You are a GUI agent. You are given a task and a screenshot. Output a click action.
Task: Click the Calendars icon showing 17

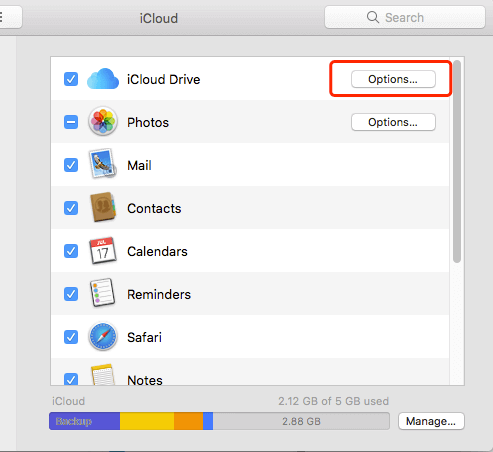(x=103, y=251)
